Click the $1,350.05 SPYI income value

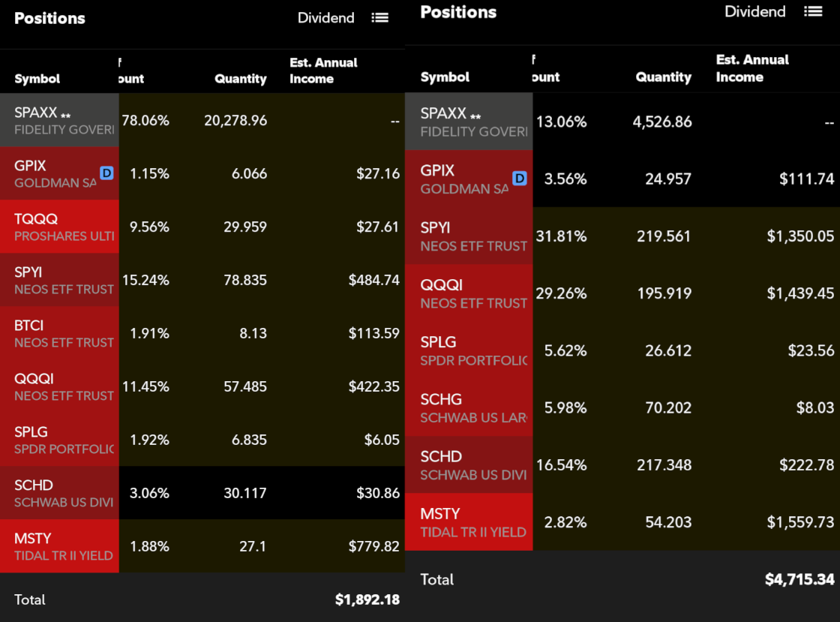(800, 236)
